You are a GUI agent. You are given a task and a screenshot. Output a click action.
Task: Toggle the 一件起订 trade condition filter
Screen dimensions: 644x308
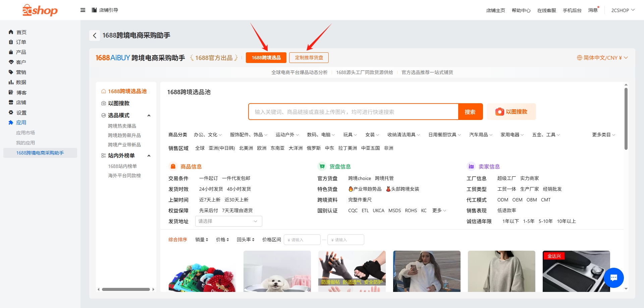(208, 178)
